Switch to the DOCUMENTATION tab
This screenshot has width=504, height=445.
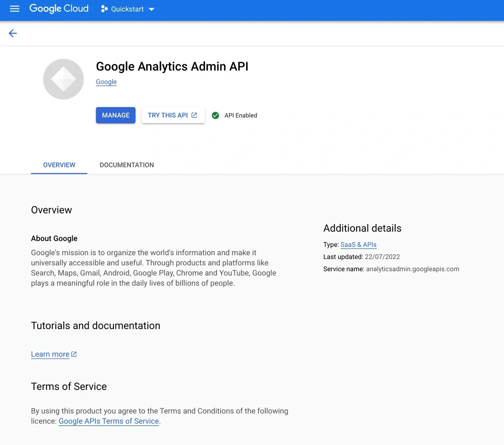pyautogui.click(x=127, y=165)
